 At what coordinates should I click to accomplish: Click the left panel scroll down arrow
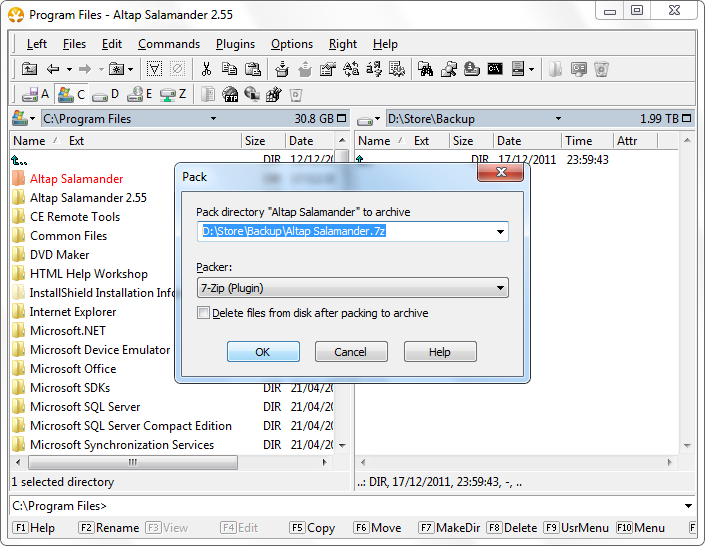[342, 445]
